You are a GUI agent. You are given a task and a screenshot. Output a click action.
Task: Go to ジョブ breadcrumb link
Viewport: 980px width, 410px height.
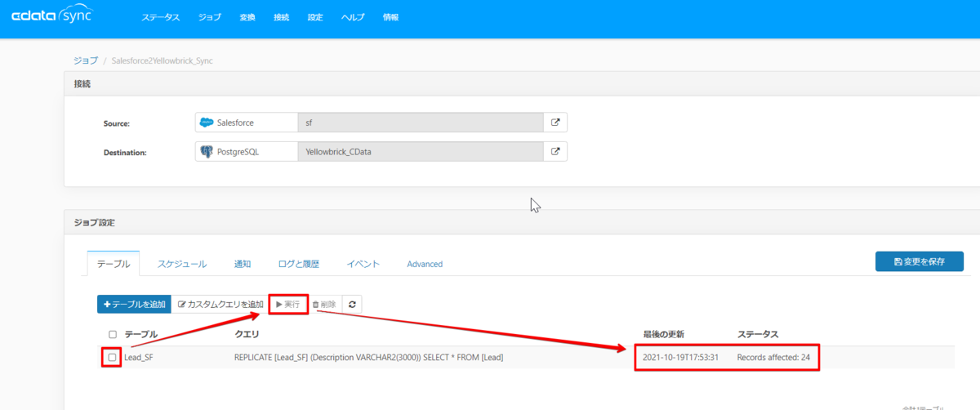tap(85, 60)
